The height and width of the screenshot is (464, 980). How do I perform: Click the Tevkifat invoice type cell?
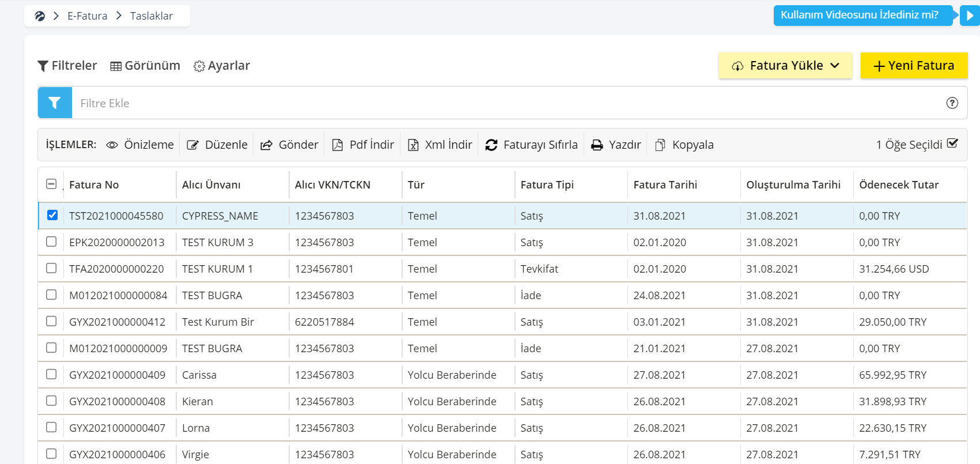pyautogui.click(x=539, y=269)
